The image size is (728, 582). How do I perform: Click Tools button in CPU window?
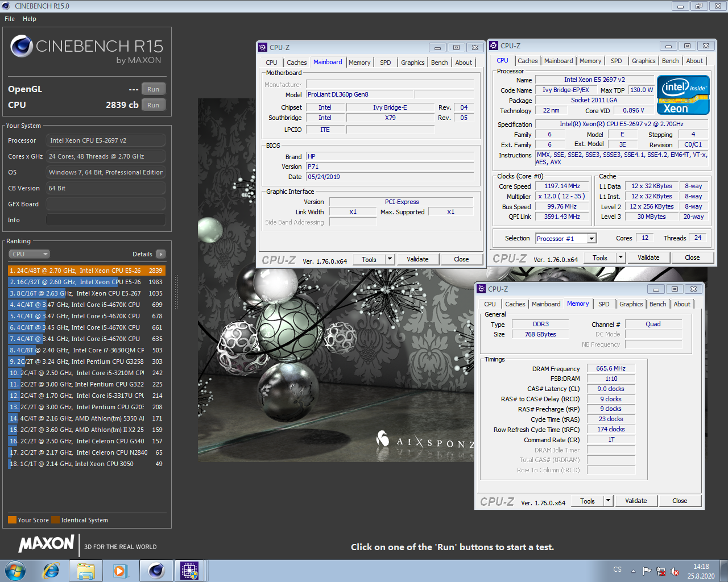600,257
